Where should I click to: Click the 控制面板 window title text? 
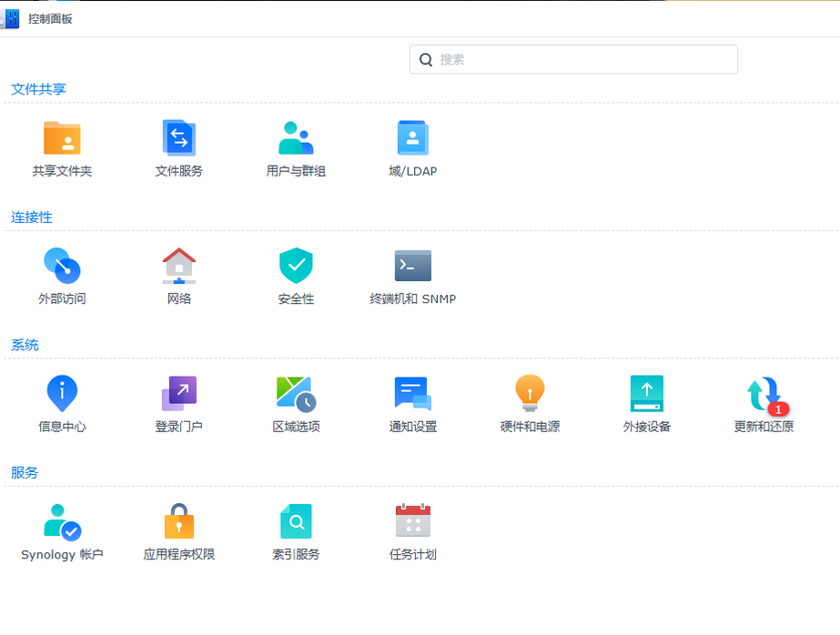50,19
